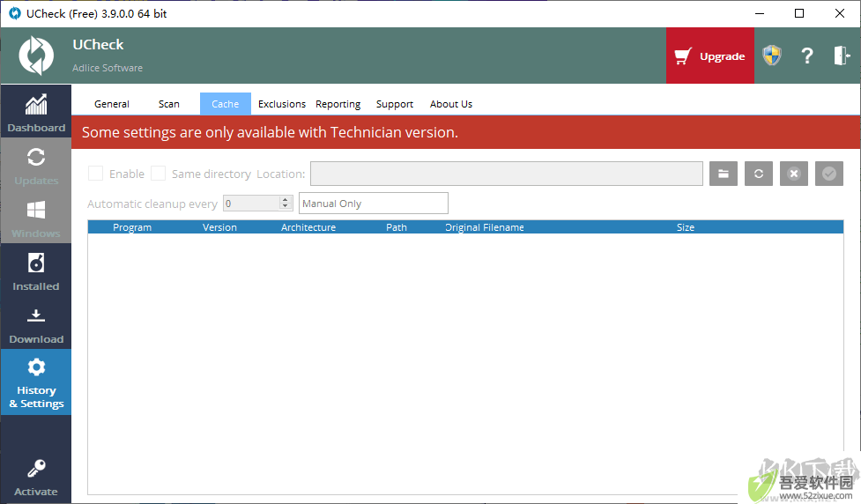Go to Windows updates section

[36, 218]
